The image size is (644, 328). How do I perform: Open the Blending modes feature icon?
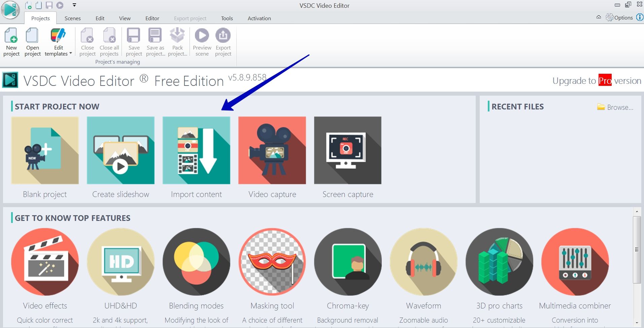pyautogui.click(x=196, y=262)
